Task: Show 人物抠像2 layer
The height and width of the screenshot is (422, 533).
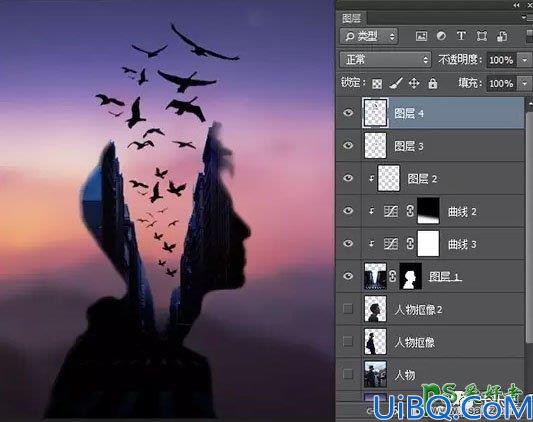Action: pos(348,309)
